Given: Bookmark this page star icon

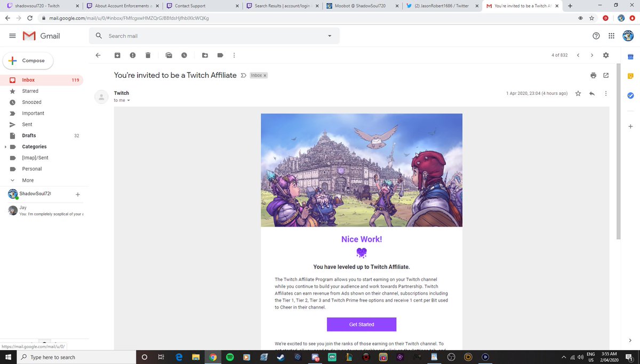Looking at the screenshot, I should tap(591, 18).
